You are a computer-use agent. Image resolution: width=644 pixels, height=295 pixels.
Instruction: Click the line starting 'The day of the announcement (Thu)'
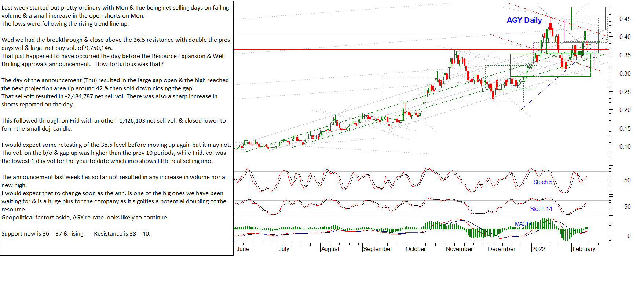pos(115,80)
